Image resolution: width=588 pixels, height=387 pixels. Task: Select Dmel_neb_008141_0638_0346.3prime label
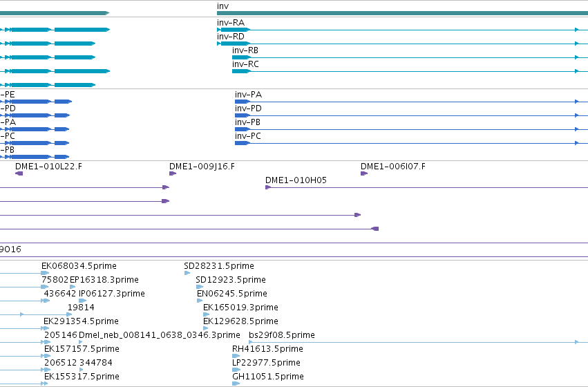coord(160,335)
